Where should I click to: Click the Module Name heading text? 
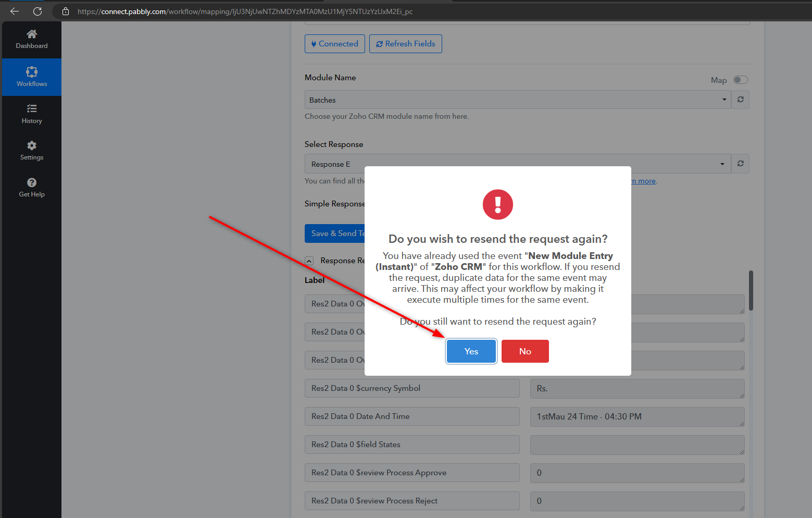[330, 78]
